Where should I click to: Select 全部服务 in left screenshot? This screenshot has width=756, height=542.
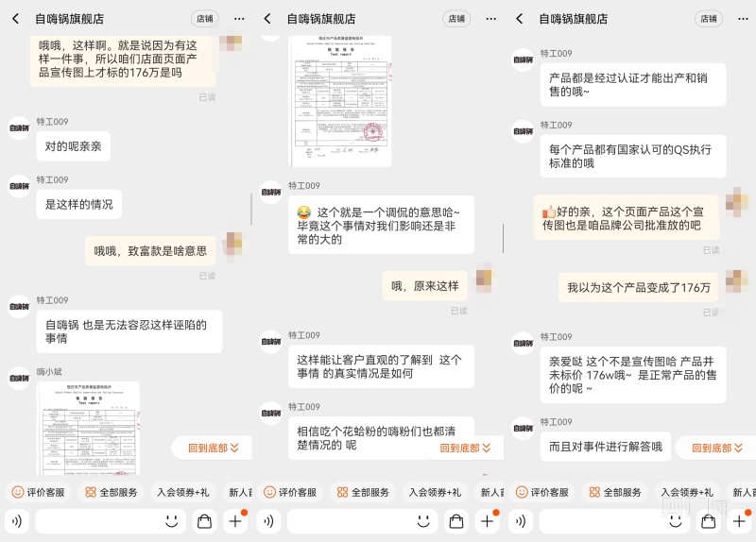(x=111, y=492)
